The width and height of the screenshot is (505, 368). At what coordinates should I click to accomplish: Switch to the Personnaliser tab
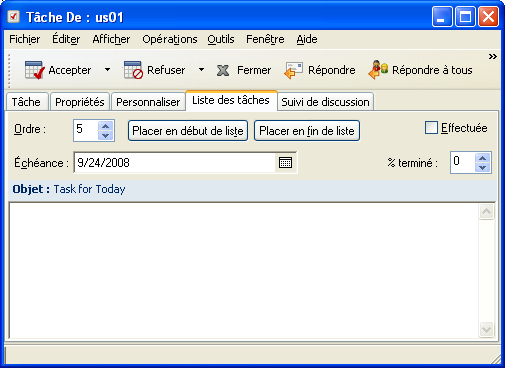click(x=148, y=102)
